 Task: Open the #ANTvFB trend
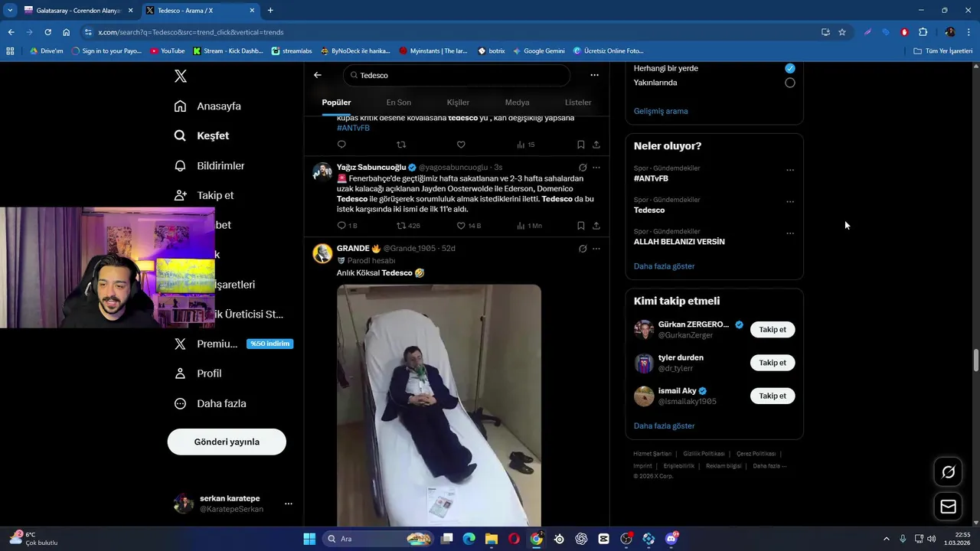651,178
